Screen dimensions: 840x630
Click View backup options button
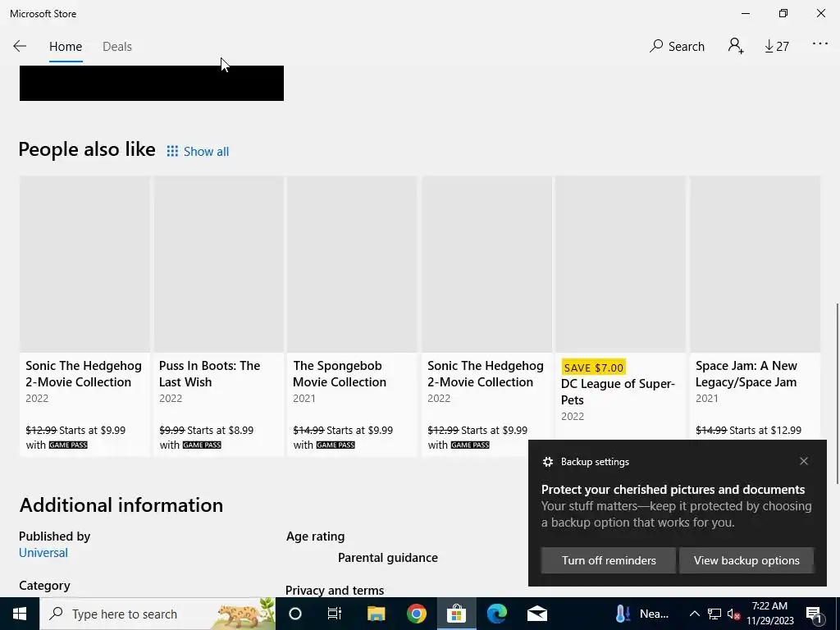pos(746,560)
